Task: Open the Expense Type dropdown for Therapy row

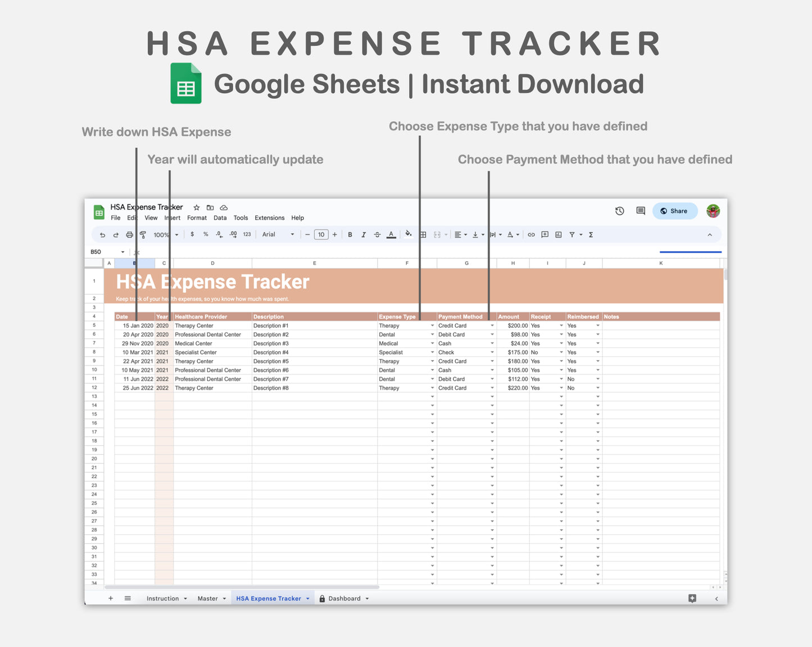Action: pos(431,325)
